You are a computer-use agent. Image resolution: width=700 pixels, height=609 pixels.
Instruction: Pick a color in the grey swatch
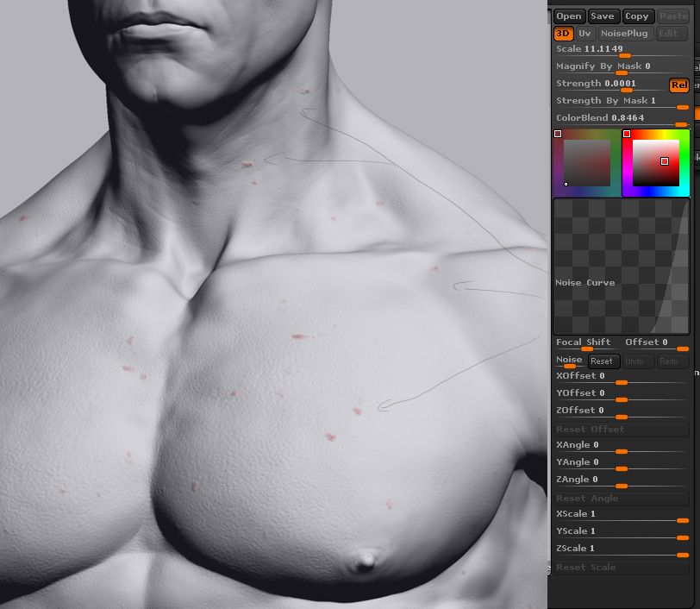586,163
